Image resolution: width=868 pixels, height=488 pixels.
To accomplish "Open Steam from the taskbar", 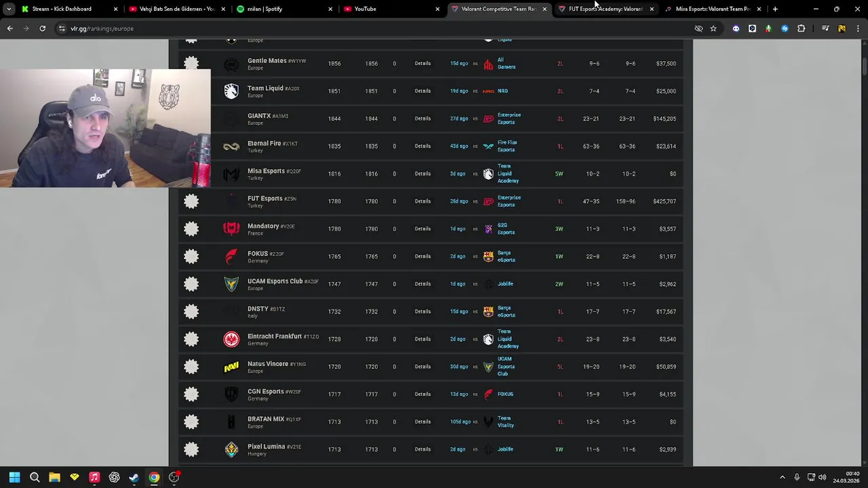I will tap(134, 477).
